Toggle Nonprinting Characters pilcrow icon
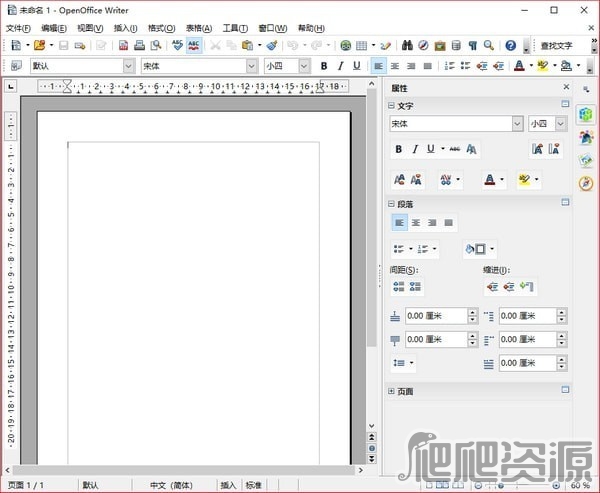 tap(473, 45)
